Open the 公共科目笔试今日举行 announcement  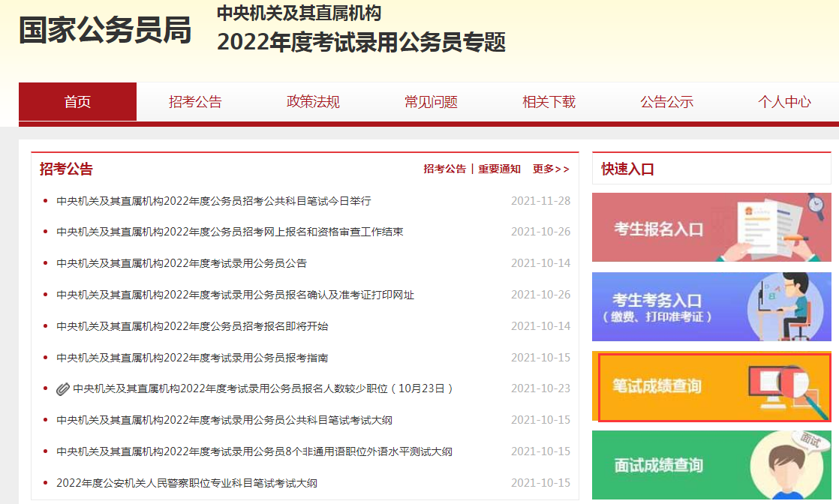[x=214, y=201]
